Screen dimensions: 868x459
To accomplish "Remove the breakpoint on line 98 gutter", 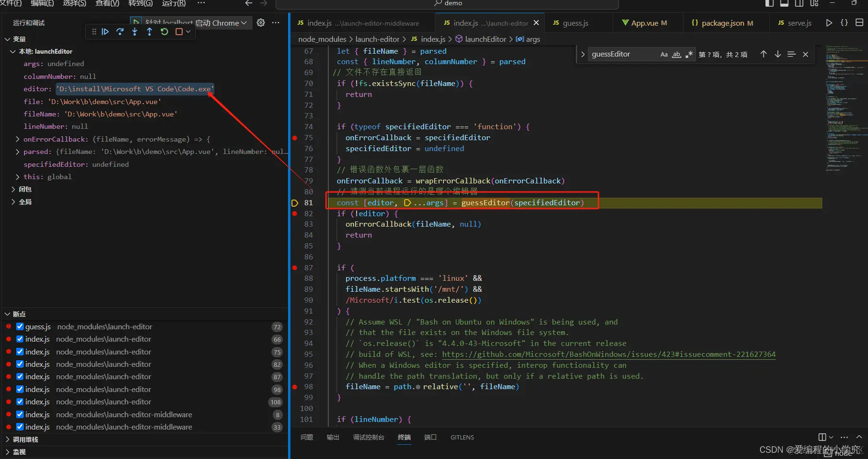I will [x=295, y=387].
